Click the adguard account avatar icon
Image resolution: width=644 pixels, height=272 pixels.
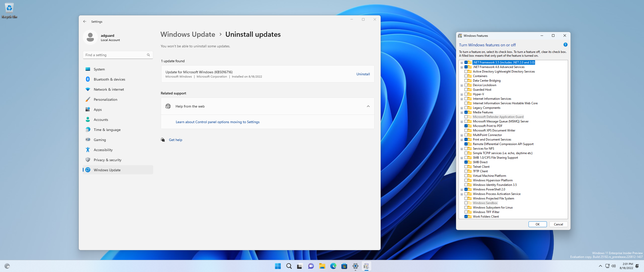click(x=90, y=37)
